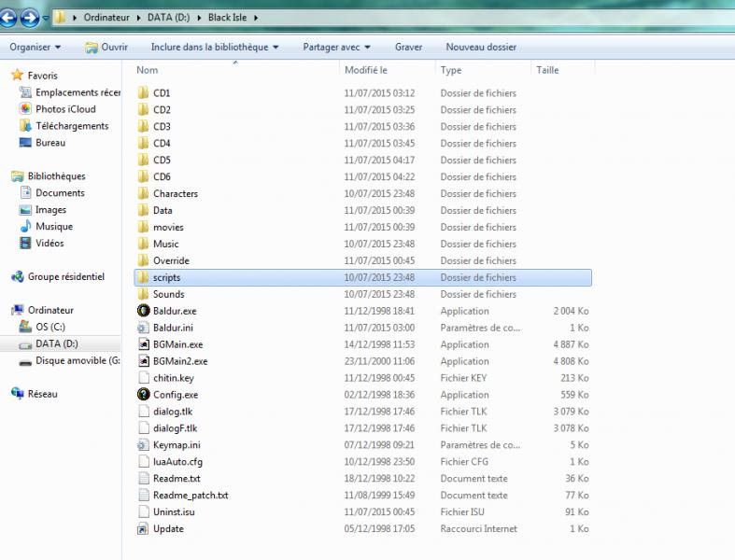Image resolution: width=735 pixels, height=560 pixels.
Task: Click the Réseau network icon
Action: coord(18,394)
